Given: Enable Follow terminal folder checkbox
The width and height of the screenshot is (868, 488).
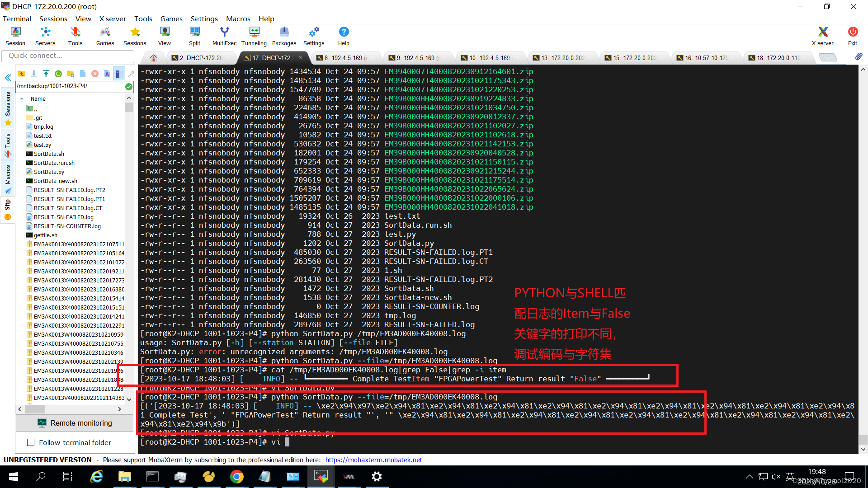Looking at the screenshot, I should click(x=31, y=443).
